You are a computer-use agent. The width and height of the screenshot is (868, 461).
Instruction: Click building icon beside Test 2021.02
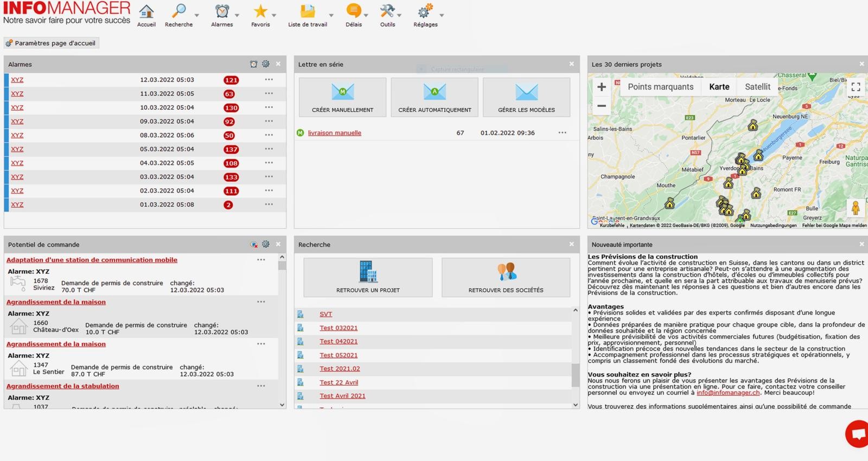[300, 369]
